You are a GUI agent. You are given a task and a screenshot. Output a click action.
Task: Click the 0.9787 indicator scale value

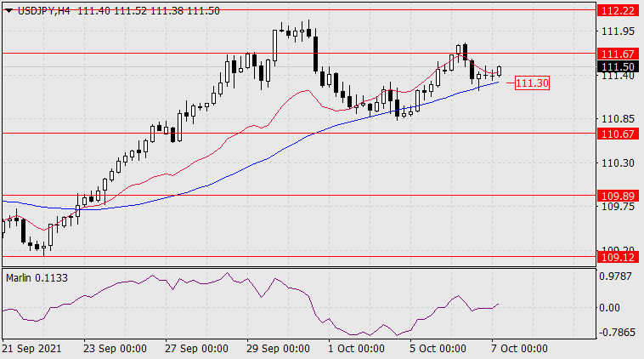click(615, 276)
